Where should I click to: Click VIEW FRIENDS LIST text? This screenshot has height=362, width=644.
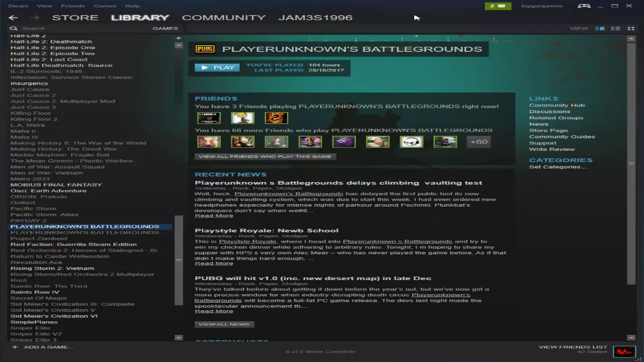click(x=573, y=347)
